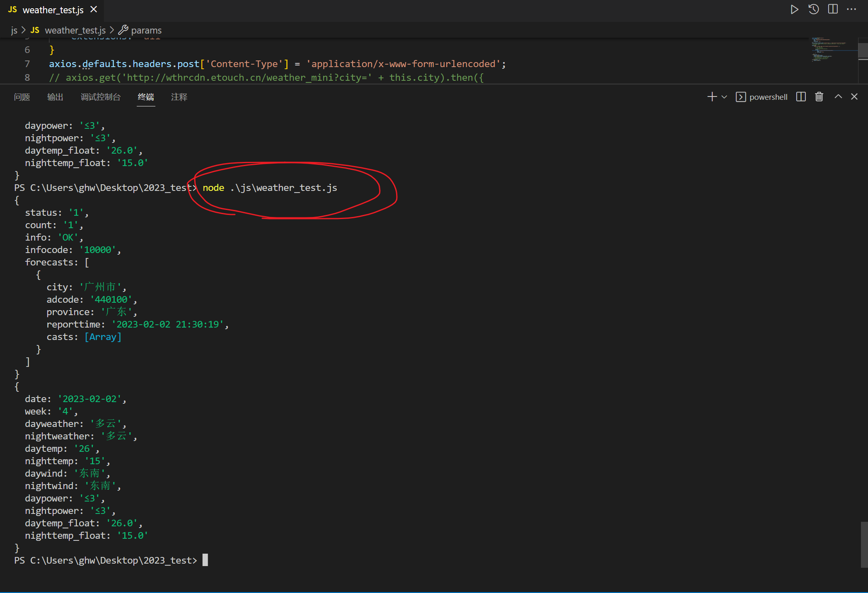Click the Run Code play icon

[794, 10]
